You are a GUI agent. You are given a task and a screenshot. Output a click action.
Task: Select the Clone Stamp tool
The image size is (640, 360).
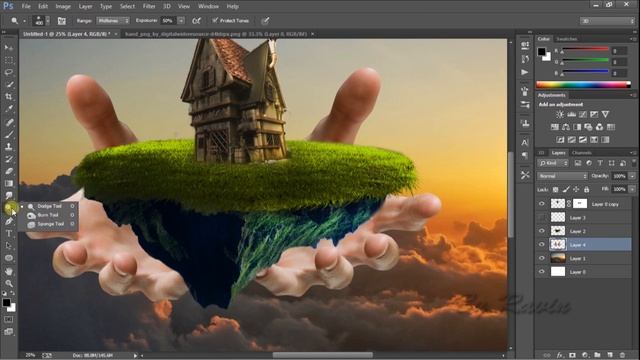9,147
